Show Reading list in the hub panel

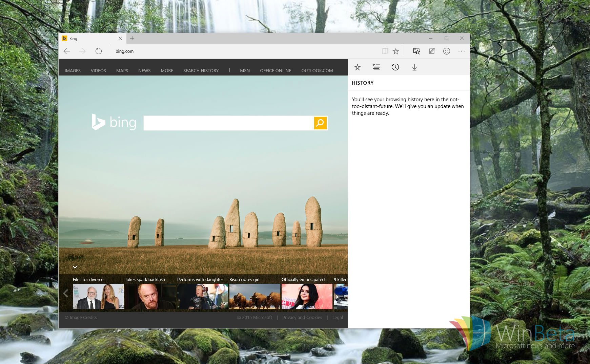point(377,67)
